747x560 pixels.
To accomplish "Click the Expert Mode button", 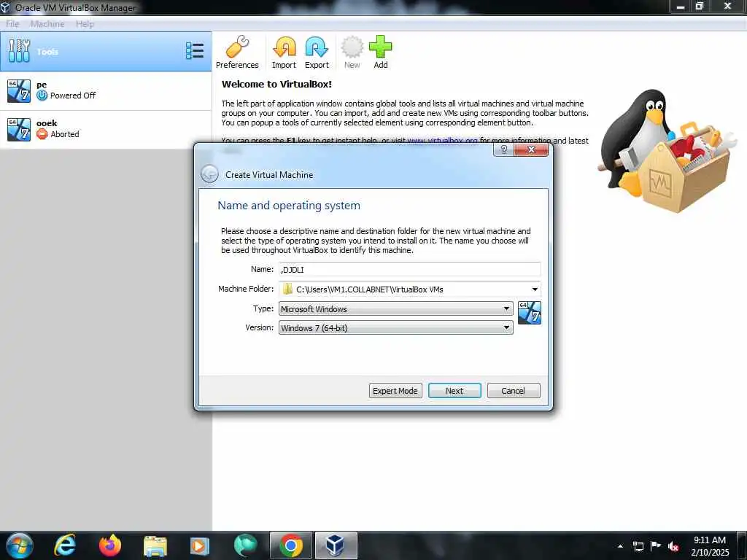I will pyautogui.click(x=395, y=391).
